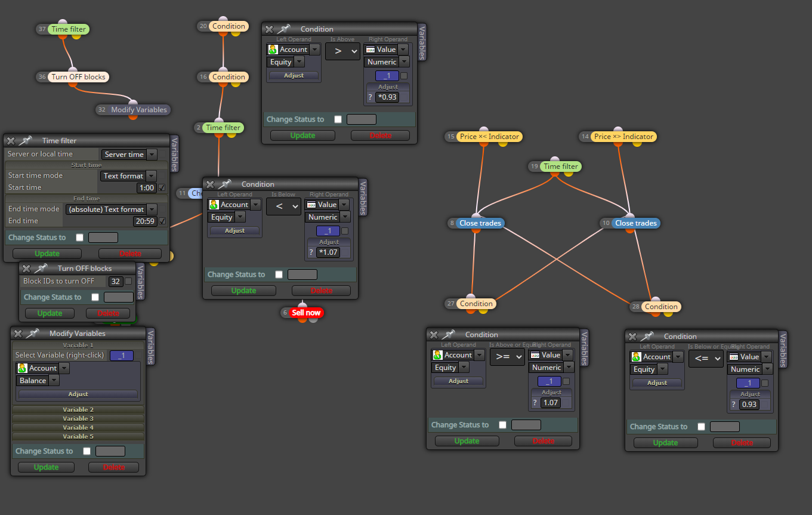Viewport: 812px width, 515px height.
Task: Toggle Change Status checkbox in *0.93 Condition panel
Action: point(338,119)
